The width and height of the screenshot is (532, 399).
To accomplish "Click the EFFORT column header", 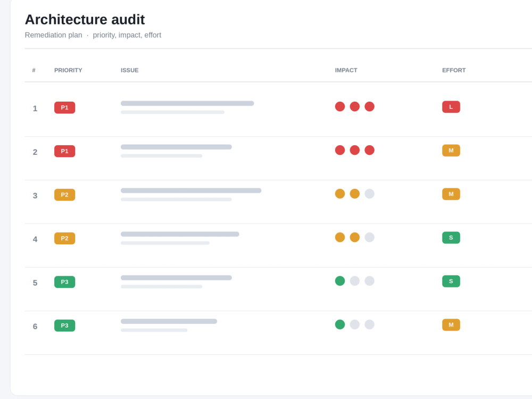I will (454, 70).
